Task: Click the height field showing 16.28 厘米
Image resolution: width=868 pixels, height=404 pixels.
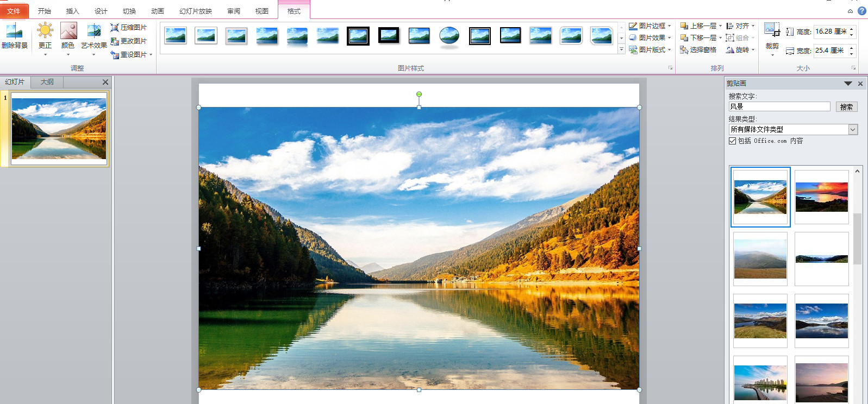Action: [x=831, y=31]
